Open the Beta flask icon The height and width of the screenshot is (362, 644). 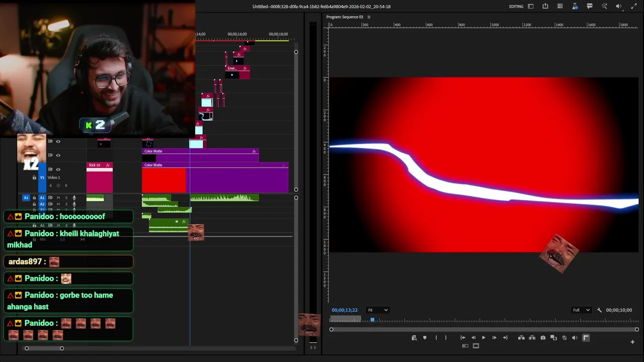(x=575, y=7)
